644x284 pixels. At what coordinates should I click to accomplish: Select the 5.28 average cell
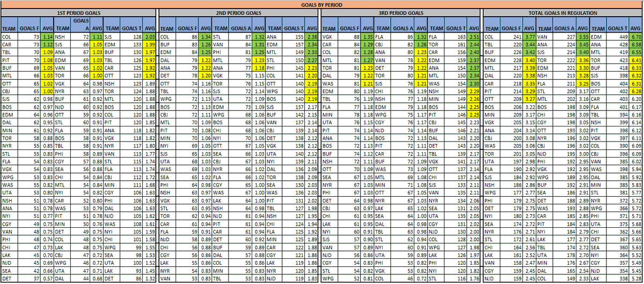pyautogui.click(x=636, y=279)
